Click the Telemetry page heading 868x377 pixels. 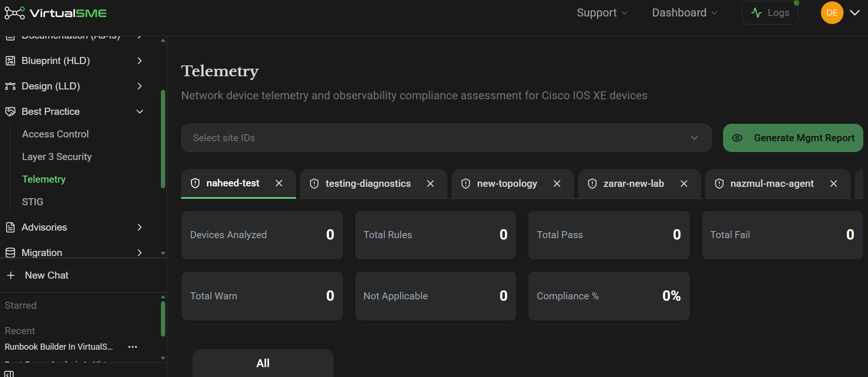(x=220, y=71)
